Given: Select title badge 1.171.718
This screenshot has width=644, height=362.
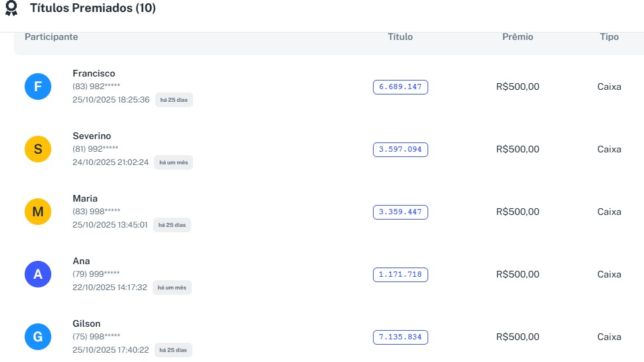Looking at the screenshot, I should (x=400, y=274).
